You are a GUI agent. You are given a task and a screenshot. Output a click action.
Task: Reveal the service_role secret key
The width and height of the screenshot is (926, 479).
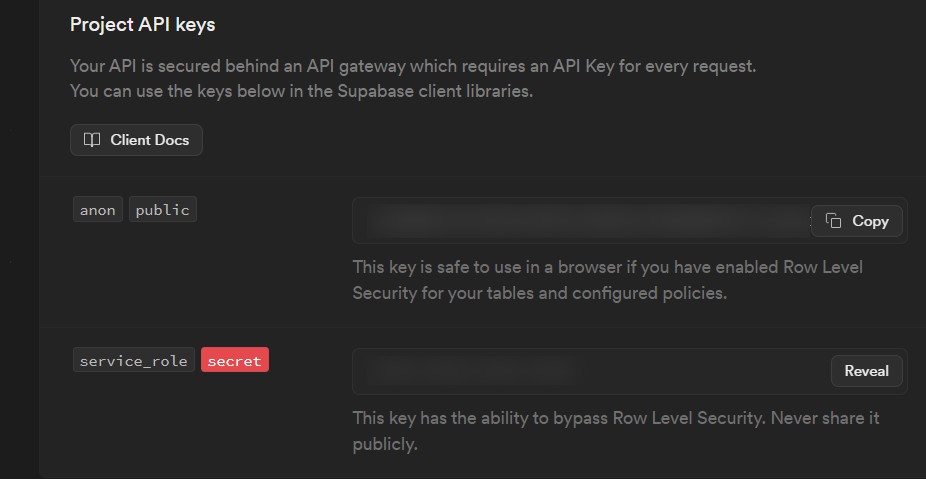(x=866, y=371)
